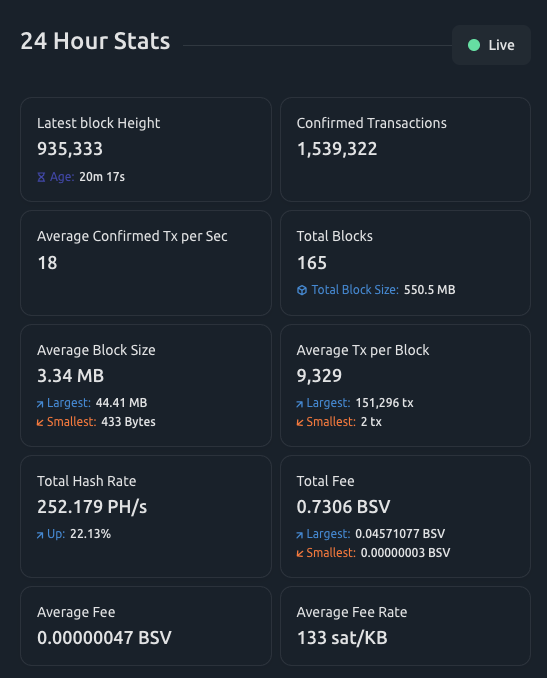
Task: Click the 22.13% hash rate change
Action: tap(90, 534)
